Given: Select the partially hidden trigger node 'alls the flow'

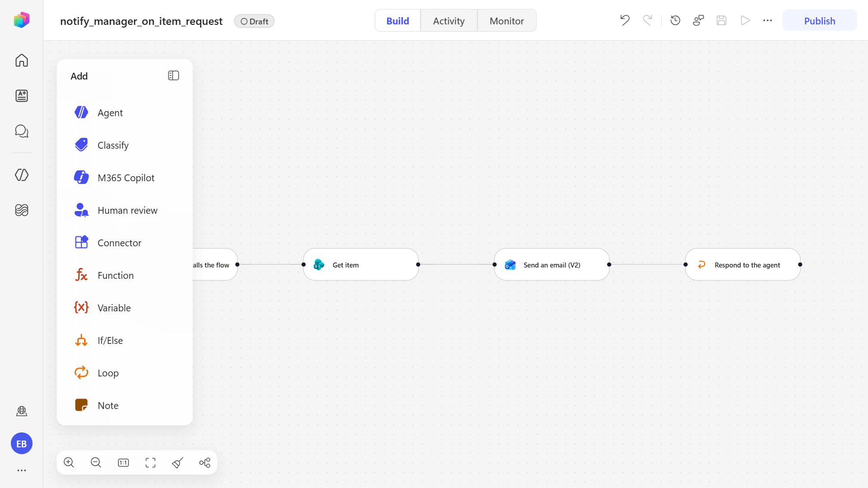Looking at the screenshot, I should (215, 265).
